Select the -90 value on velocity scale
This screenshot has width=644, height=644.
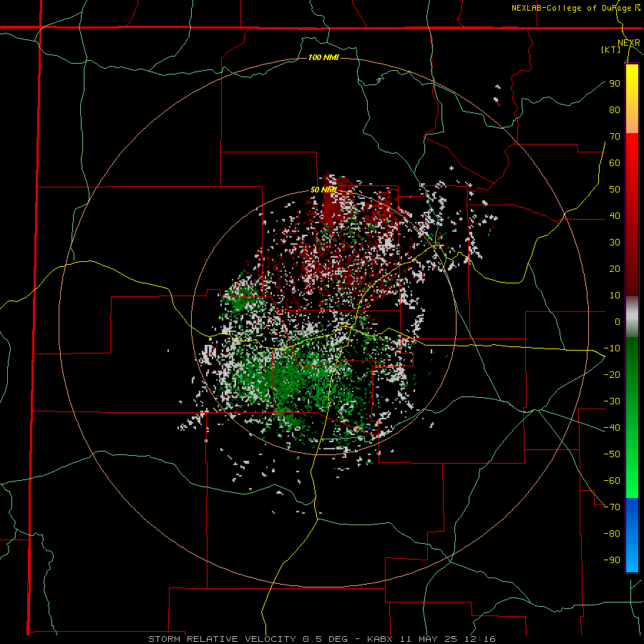point(612,560)
